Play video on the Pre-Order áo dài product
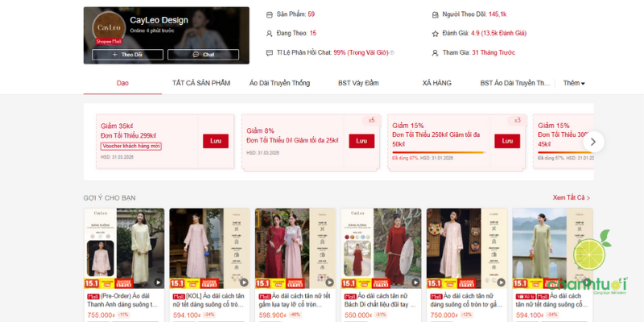 point(158,283)
